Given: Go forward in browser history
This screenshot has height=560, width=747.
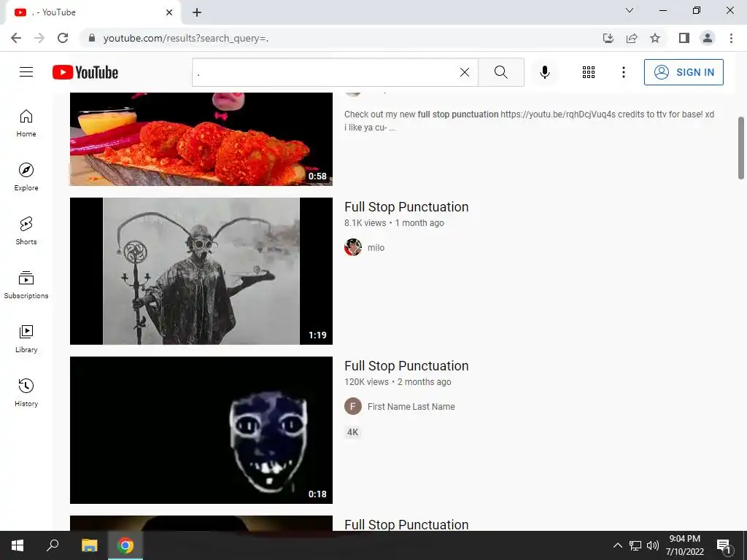Looking at the screenshot, I should tap(39, 38).
